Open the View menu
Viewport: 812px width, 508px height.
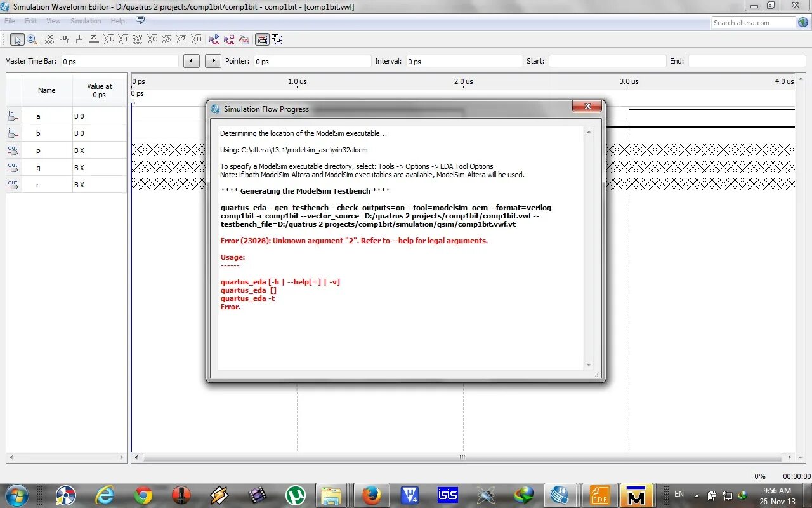pyautogui.click(x=53, y=21)
